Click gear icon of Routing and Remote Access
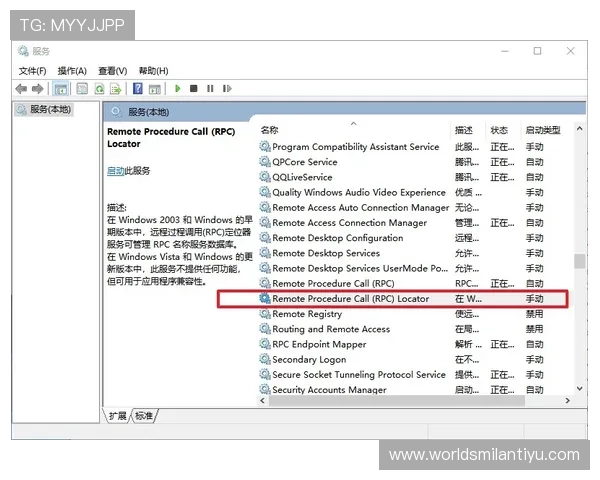The height and width of the screenshot is (480, 600). [x=265, y=329]
